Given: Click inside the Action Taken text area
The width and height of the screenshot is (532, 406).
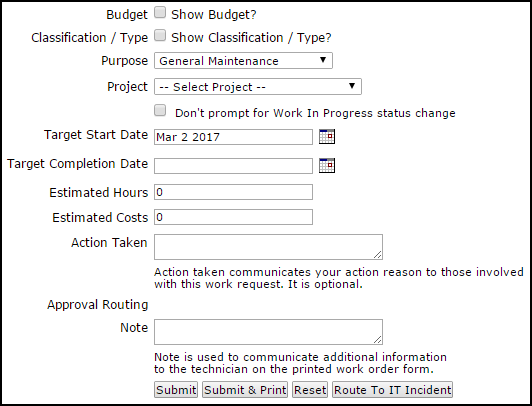Looking at the screenshot, I should tap(268, 247).
